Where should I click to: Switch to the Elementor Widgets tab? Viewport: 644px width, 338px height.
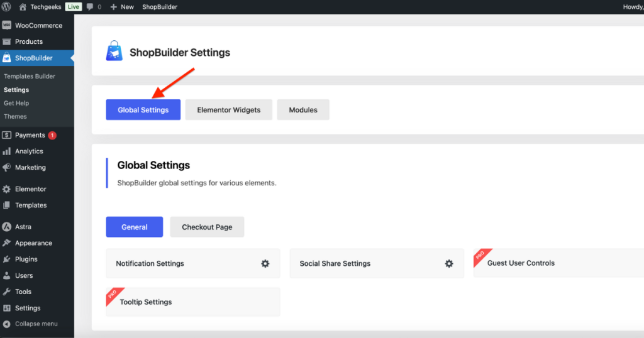(229, 110)
